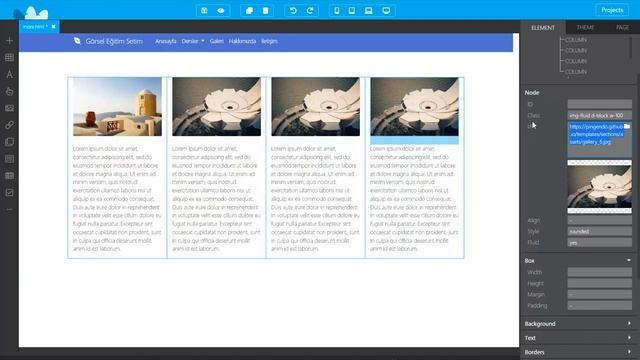Click the Projects button

click(x=612, y=10)
